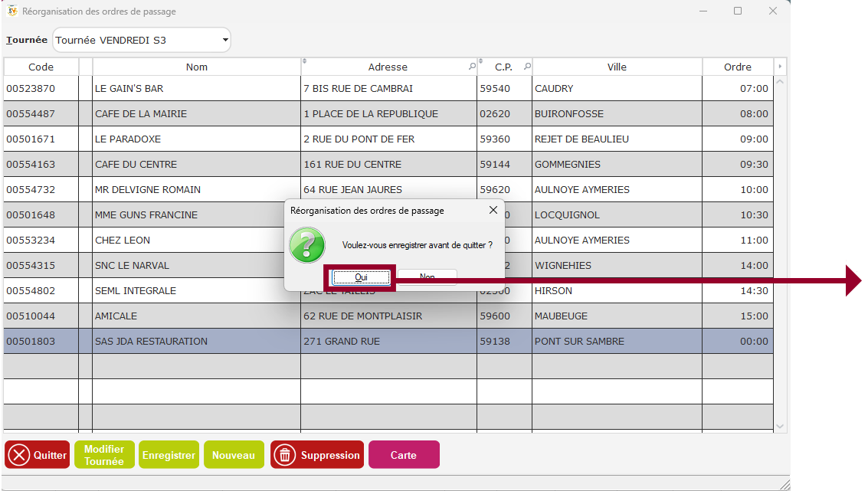The width and height of the screenshot is (868, 491).
Task: Click the search icon in Adresse header
Action: pos(472,67)
